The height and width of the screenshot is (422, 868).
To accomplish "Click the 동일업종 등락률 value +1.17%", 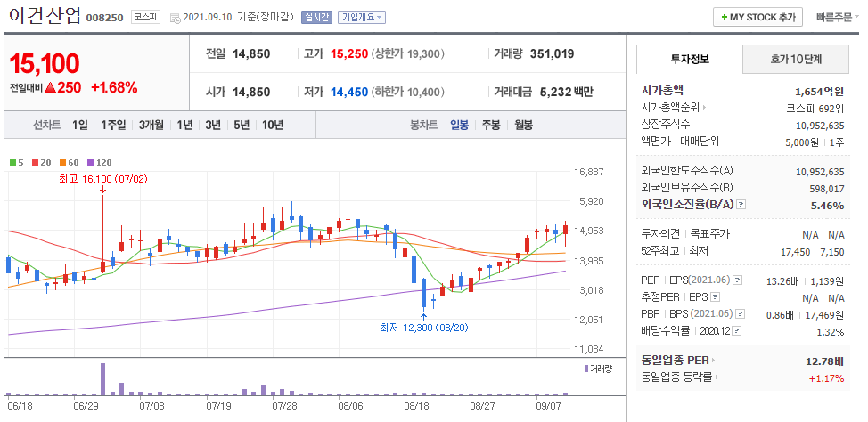I will [x=826, y=378].
